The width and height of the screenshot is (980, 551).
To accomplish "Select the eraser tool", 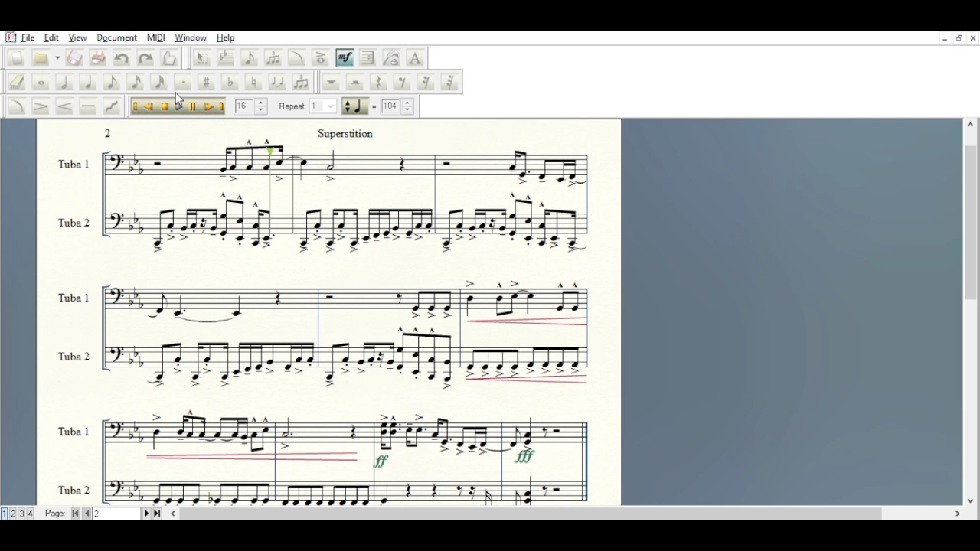I will click(17, 82).
